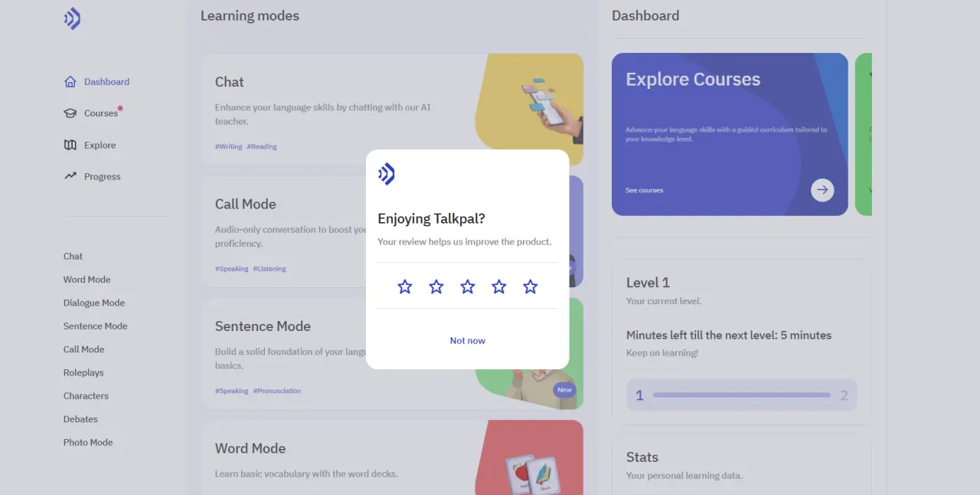Select Call Mode in the sidebar list
The width and height of the screenshot is (980, 495).
83,349
